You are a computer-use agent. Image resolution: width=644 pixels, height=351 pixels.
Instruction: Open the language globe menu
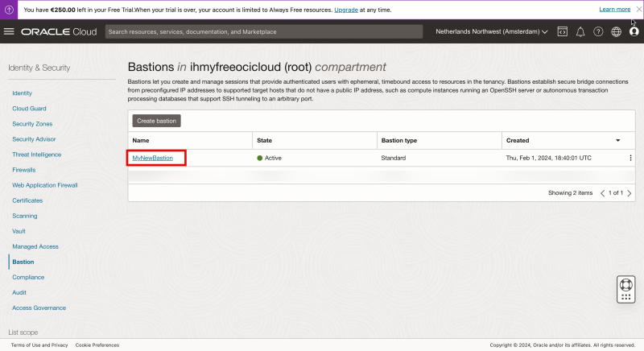(x=617, y=31)
